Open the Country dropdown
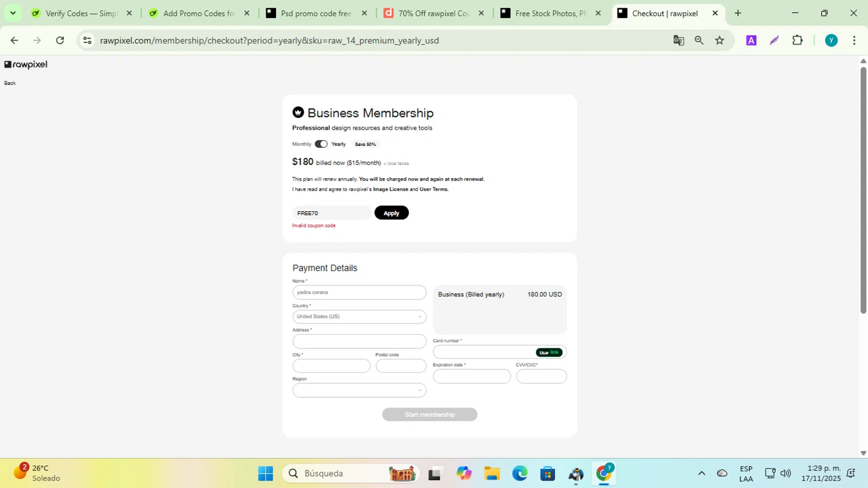 coord(359,317)
